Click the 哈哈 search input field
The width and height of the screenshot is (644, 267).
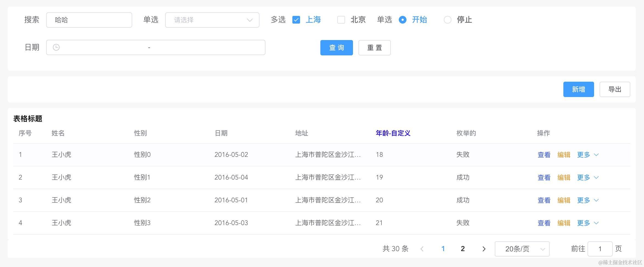pyautogui.click(x=89, y=20)
